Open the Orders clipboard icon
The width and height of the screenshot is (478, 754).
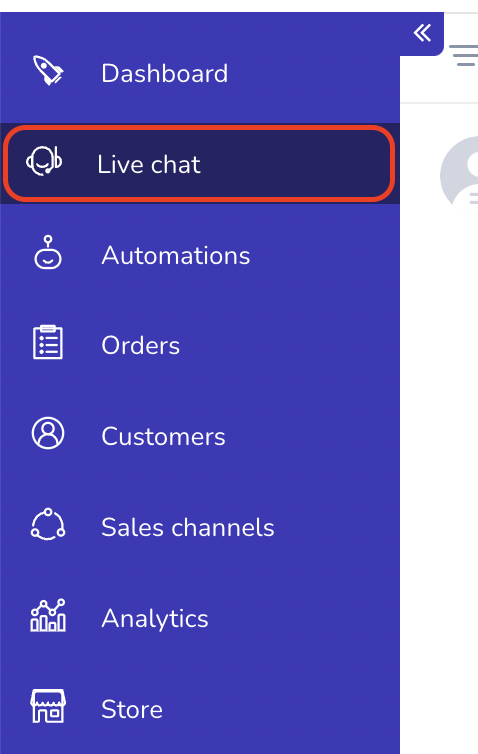tap(48, 342)
